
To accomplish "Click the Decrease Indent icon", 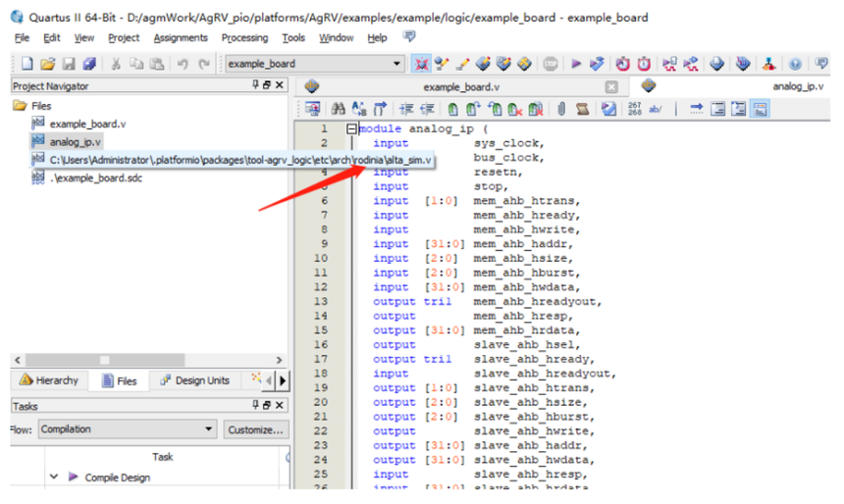I will (427, 109).
